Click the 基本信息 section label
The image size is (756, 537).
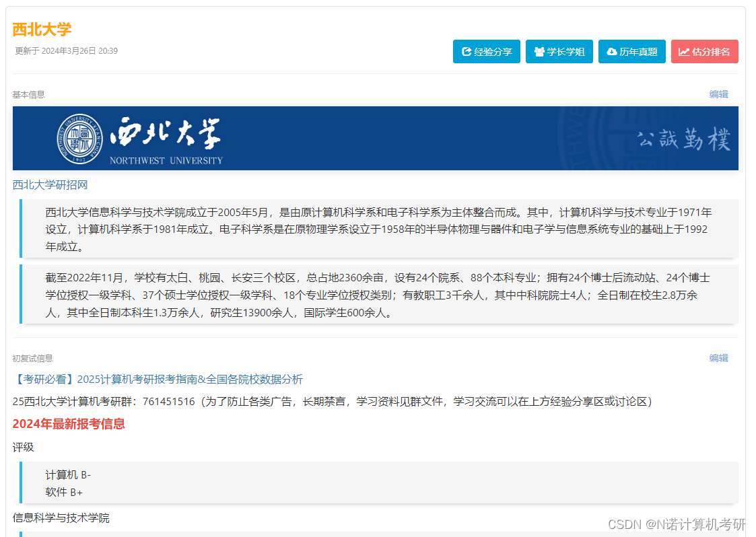[x=28, y=95]
